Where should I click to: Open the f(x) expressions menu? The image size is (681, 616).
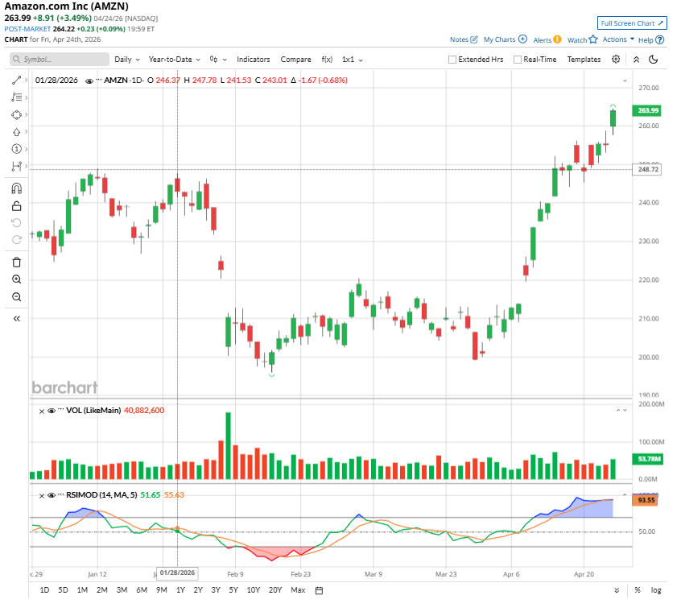(327, 60)
